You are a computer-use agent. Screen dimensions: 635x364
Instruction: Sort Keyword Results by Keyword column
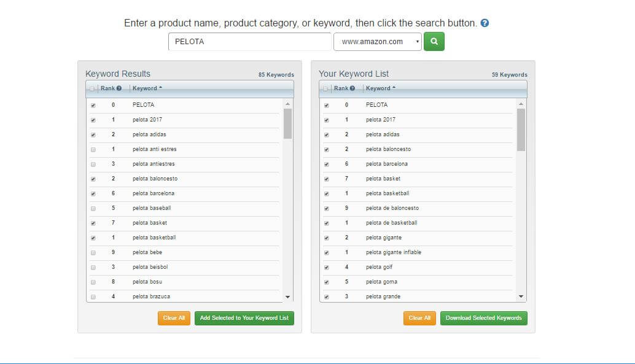(145, 88)
